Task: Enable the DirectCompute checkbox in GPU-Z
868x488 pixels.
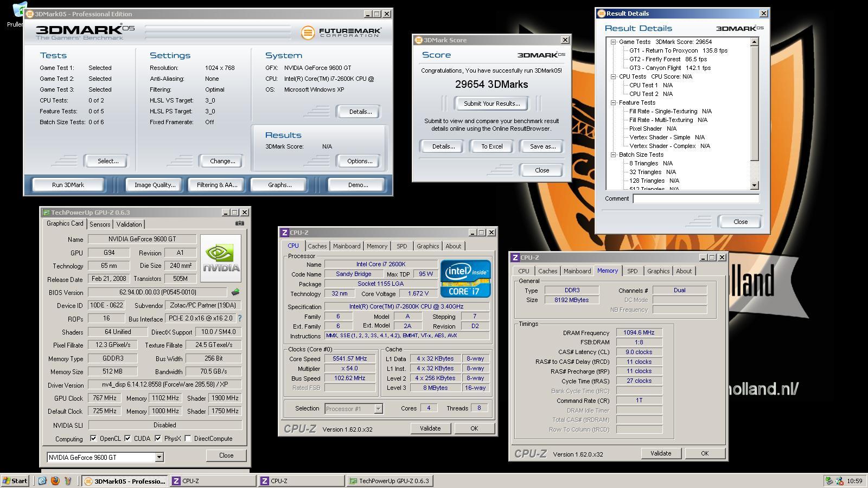Action: point(188,439)
